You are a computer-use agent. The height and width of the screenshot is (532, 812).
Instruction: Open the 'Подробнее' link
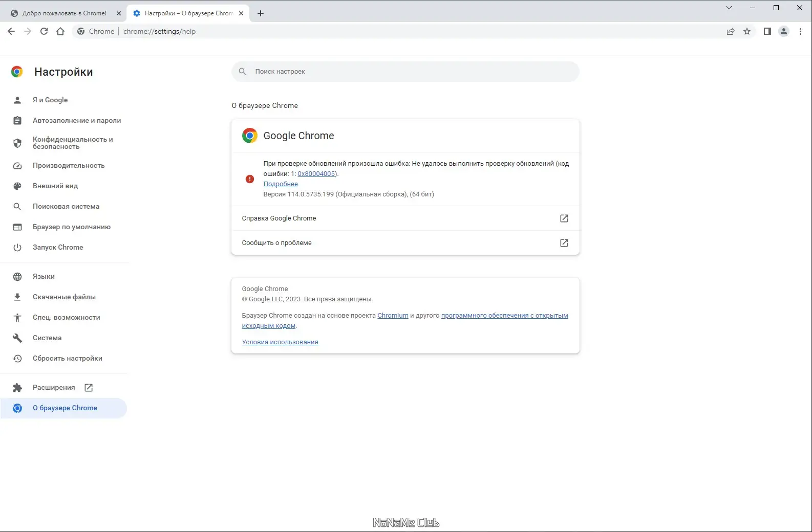coord(281,184)
